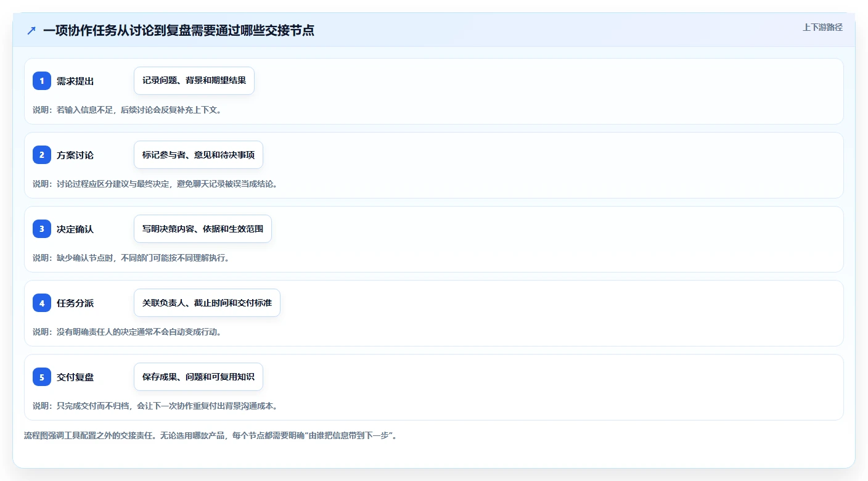Select the 标记参与者、意见和待决事项 chip

[199, 155]
